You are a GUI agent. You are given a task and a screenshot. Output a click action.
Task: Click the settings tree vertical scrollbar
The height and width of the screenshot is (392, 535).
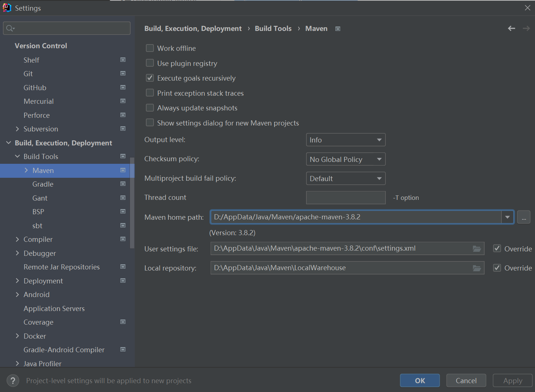coord(132,202)
